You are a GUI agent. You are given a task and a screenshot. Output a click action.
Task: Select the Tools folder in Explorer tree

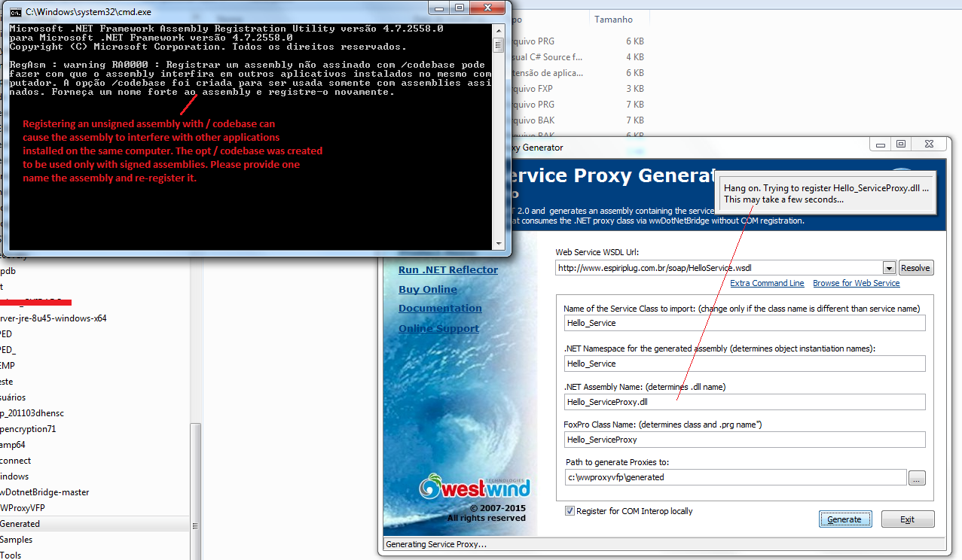point(11,555)
